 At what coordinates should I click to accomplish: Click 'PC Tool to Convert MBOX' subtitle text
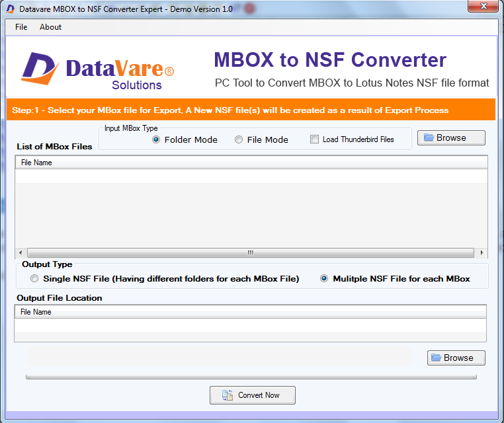pyautogui.click(x=352, y=83)
